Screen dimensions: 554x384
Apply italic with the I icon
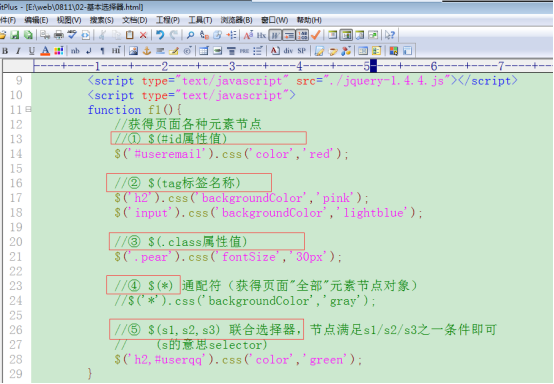click(18, 51)
